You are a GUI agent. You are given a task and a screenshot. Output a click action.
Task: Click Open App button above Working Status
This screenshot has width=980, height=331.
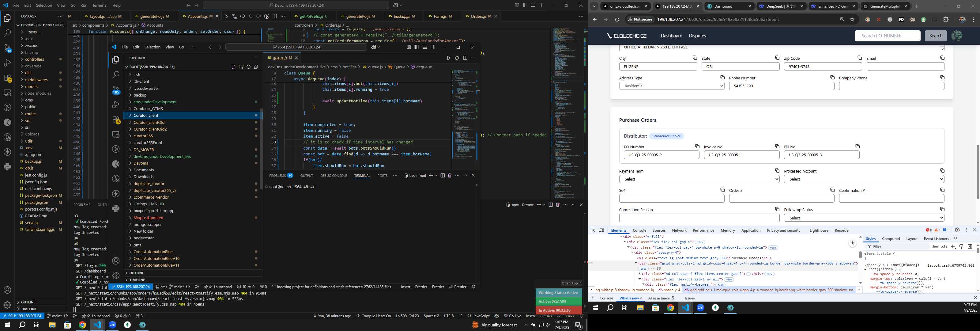571,283
